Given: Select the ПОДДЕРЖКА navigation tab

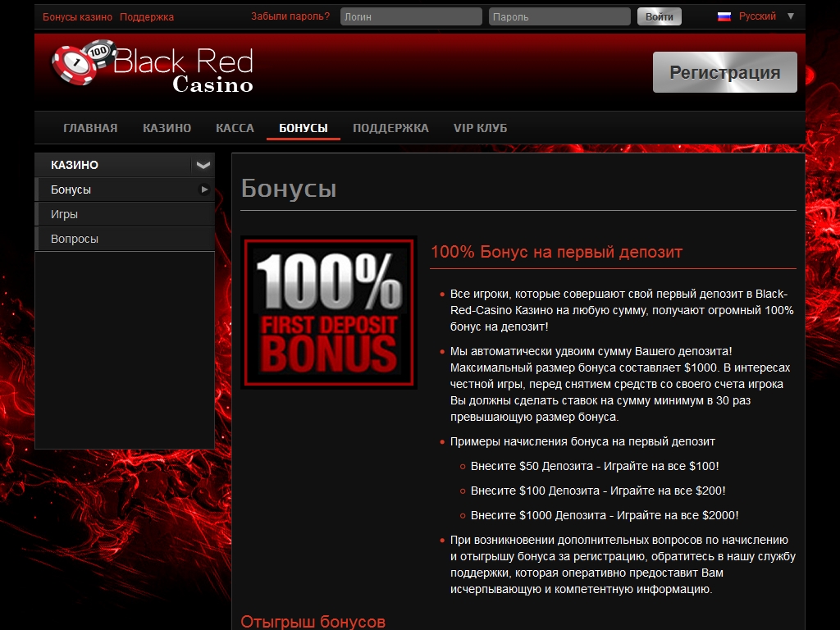Looking at the screenshot, I should [x=390, y=128].
